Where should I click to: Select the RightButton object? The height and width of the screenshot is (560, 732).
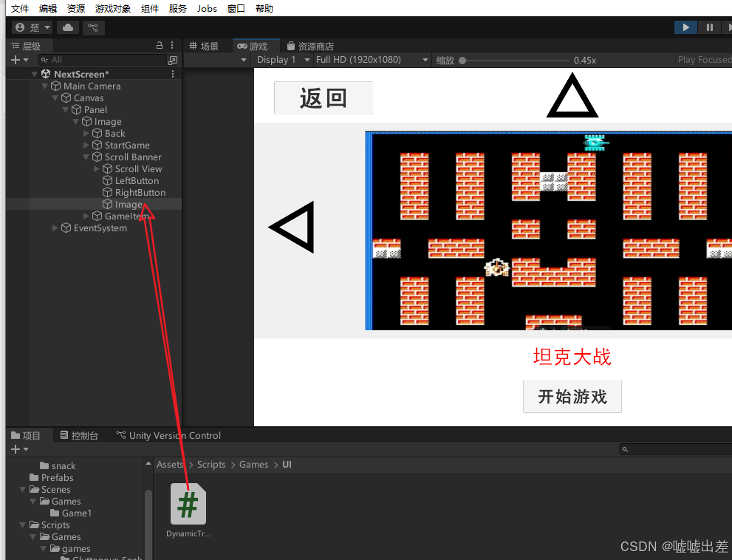(x=140, y=192)
